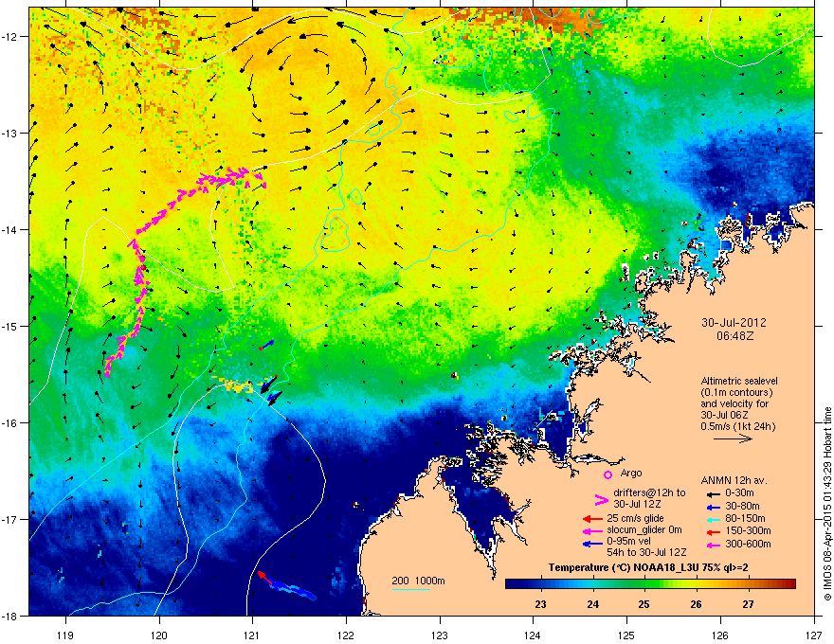The width and height of the screenshot is (834, 644).
Task: Click the dark red end of temperature color bar
Action: click(x=789, y=584)
